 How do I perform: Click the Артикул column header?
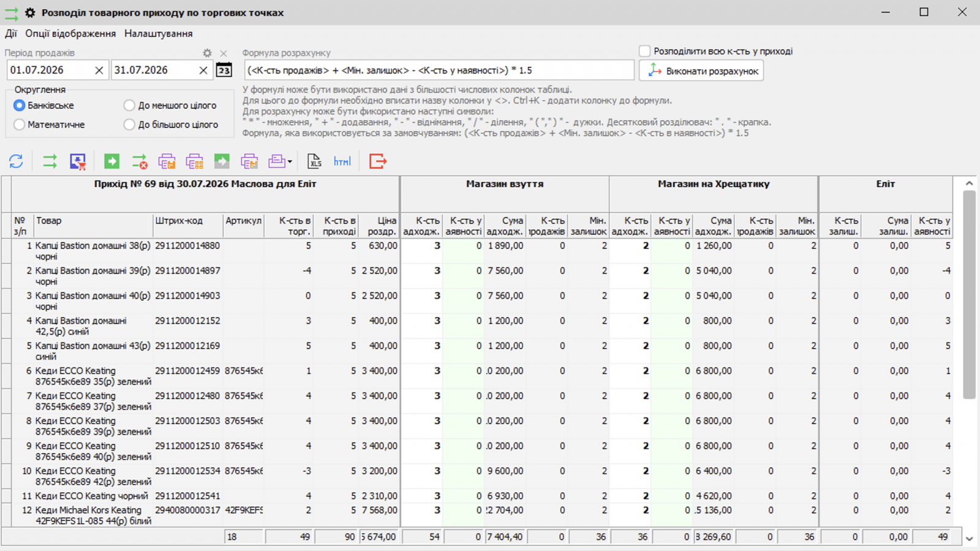pos(243,226)
